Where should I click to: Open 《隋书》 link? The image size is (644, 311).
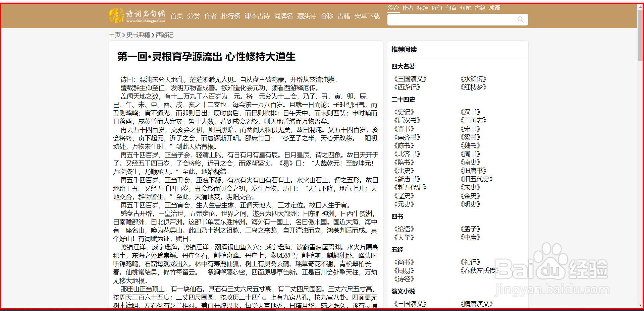(x=404, y=162)
